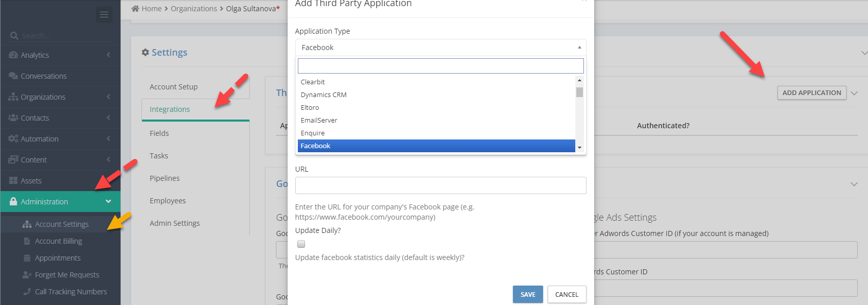Click the dropdown scrollbar down arrow
The image size is (868, 305).
(x=579, y=148)
